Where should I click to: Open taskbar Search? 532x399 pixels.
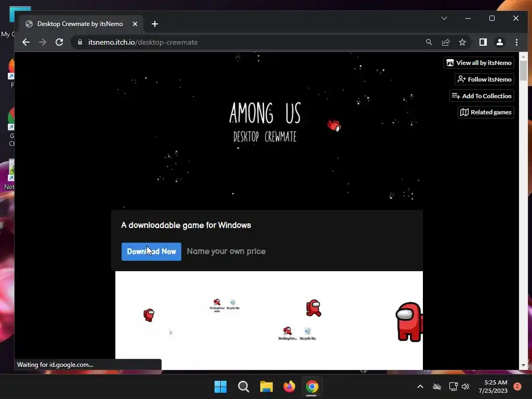click(244, 387)
